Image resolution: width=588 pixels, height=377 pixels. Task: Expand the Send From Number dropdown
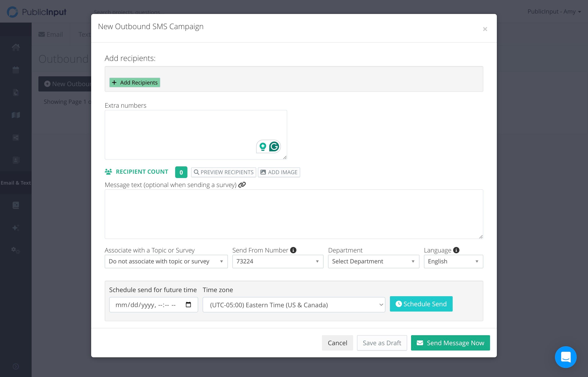pyautogui.click(x=278, y=262)
